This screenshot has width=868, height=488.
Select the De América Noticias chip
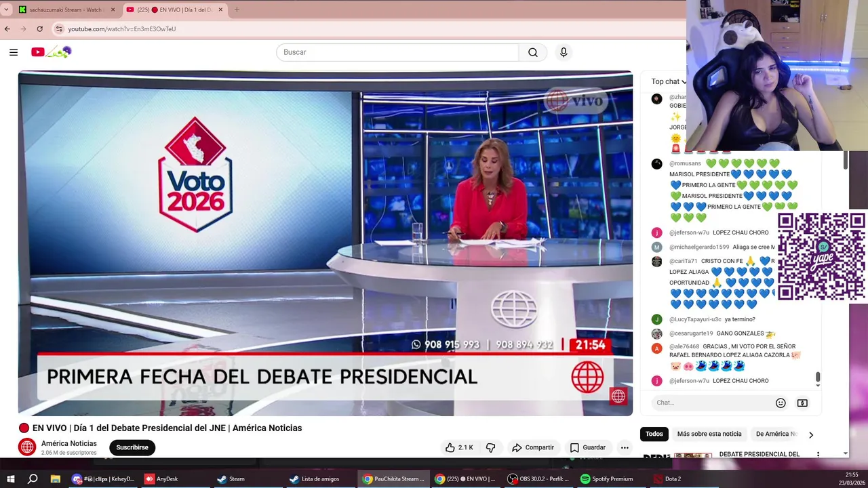(x=775, y=434)
